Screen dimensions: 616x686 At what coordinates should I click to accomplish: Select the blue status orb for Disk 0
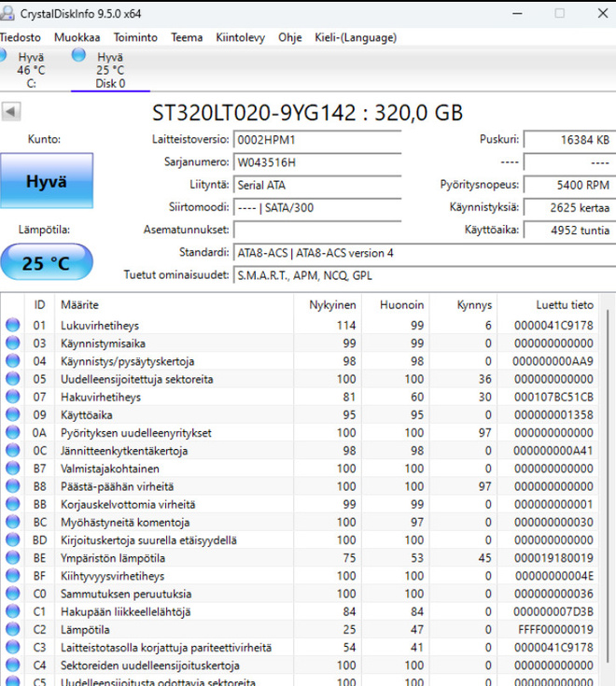click(78, 55)
